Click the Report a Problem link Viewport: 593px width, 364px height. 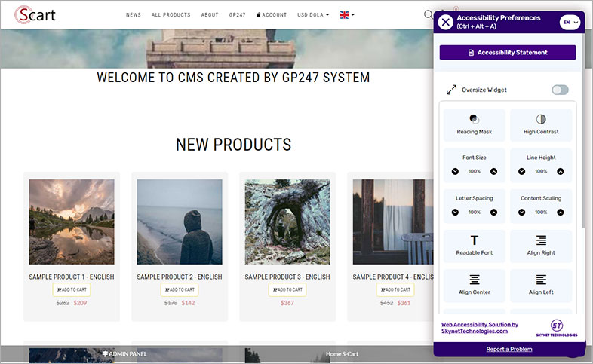coord(509,349)
